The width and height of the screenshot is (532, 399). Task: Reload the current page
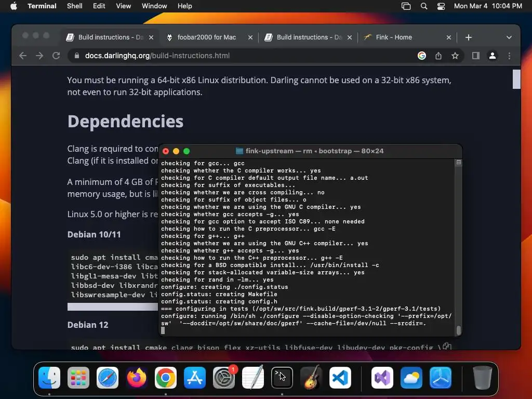coord(56,56)
